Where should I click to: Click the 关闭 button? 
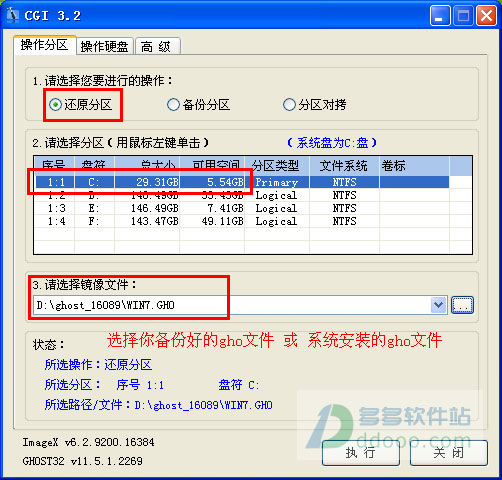pos(449,453)
